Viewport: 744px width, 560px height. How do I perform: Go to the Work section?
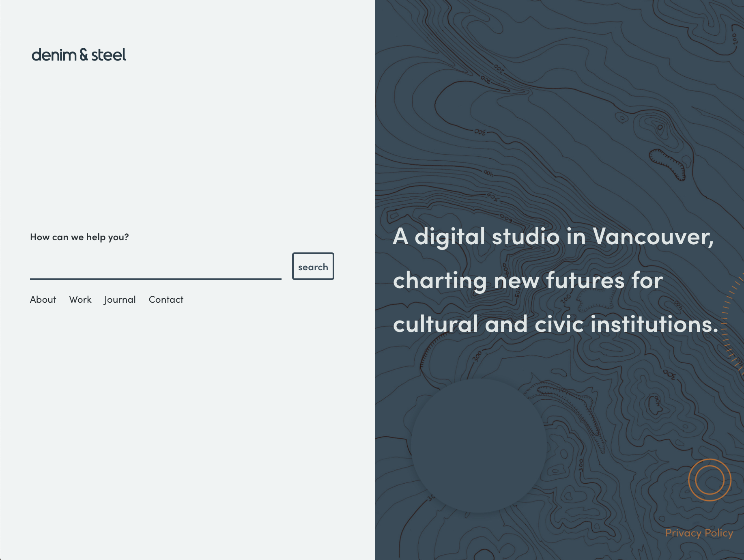[80, 299]
